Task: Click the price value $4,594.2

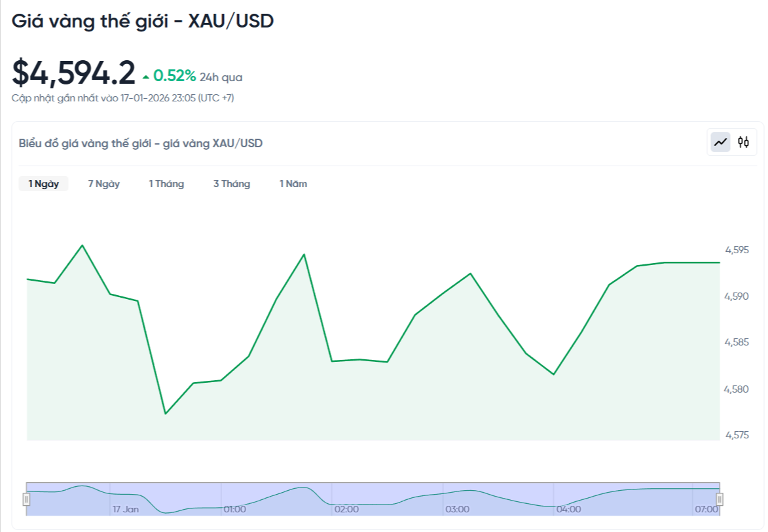Action: [x=72, y=72]
